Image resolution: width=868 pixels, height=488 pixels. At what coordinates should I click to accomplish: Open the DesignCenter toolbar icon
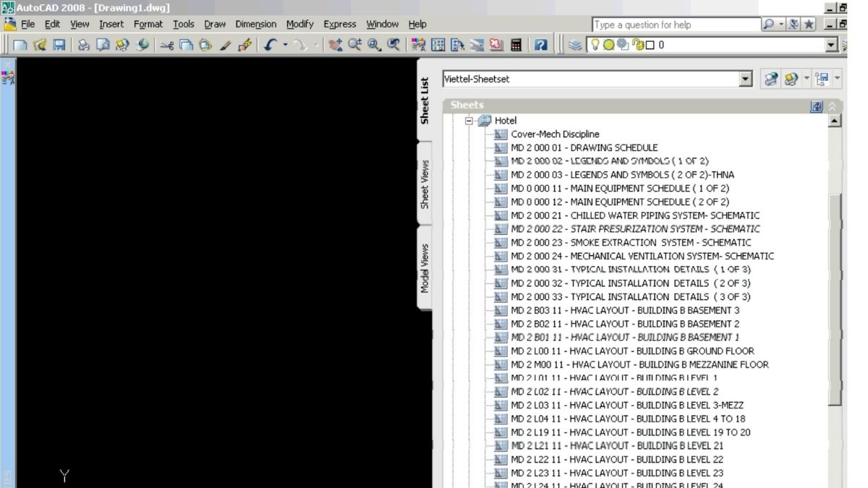tap(438, 45)
